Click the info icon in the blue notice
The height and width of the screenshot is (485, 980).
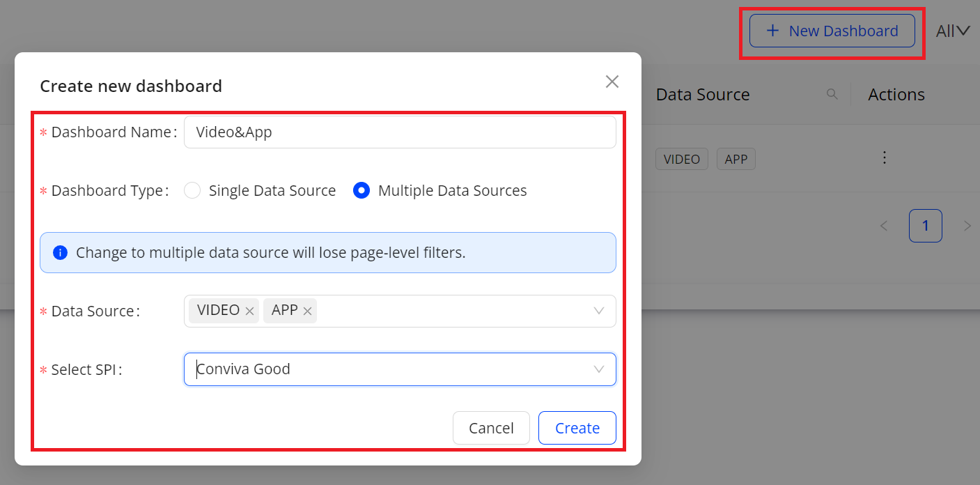coord(60,252)
